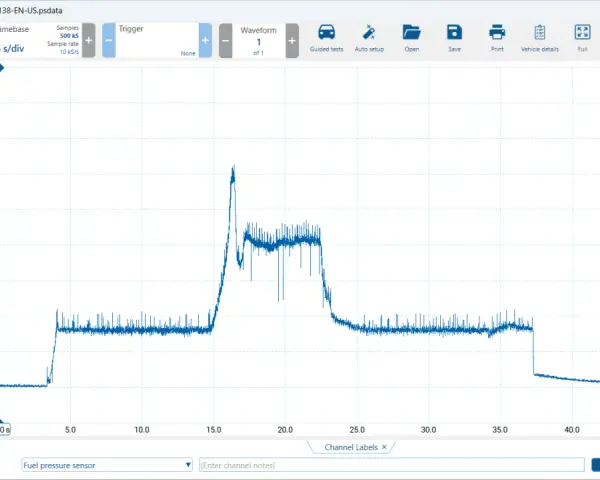This screenshot has width=600, height=480.
Task: Click the 5.0 time axis label
Action: click(70, 430)
